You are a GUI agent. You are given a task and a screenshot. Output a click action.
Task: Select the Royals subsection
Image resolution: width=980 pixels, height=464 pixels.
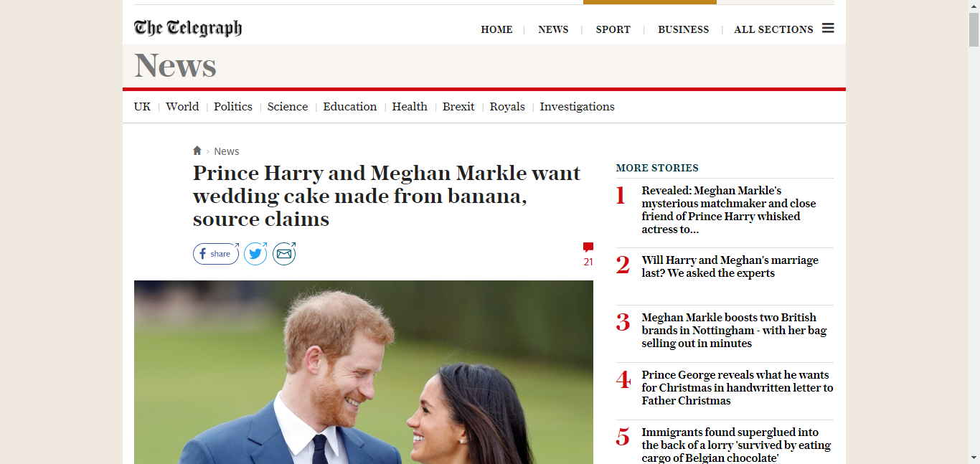pos(507,107)
